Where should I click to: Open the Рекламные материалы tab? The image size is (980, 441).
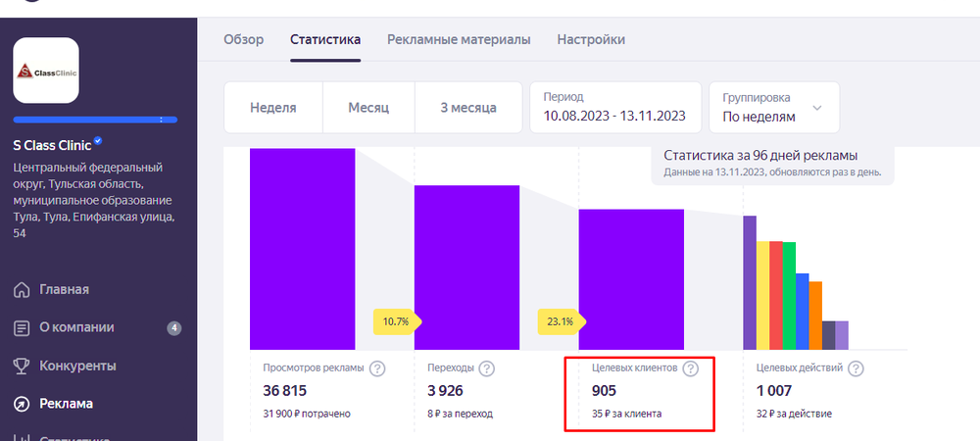click(459, 39)
